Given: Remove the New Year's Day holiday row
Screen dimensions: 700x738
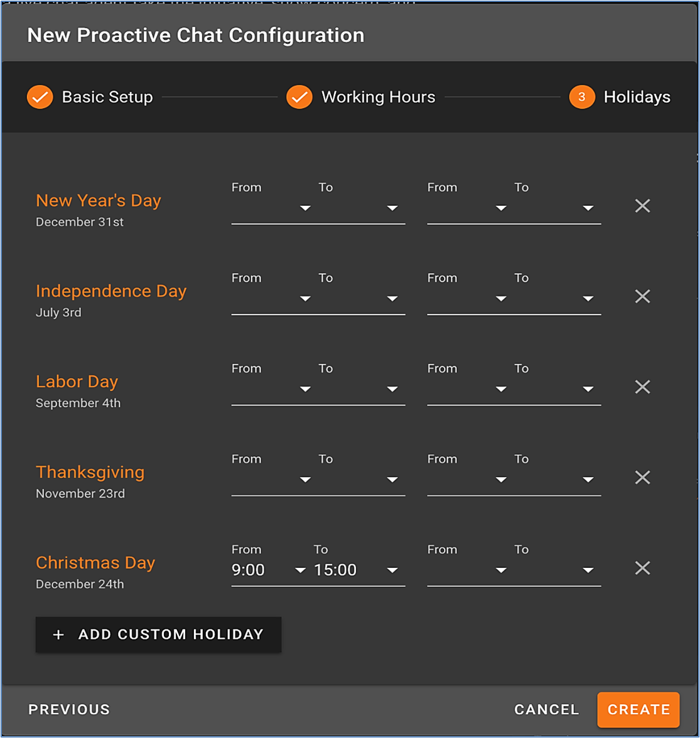Looking at the screenshot, I should click(x=642, y=206).
